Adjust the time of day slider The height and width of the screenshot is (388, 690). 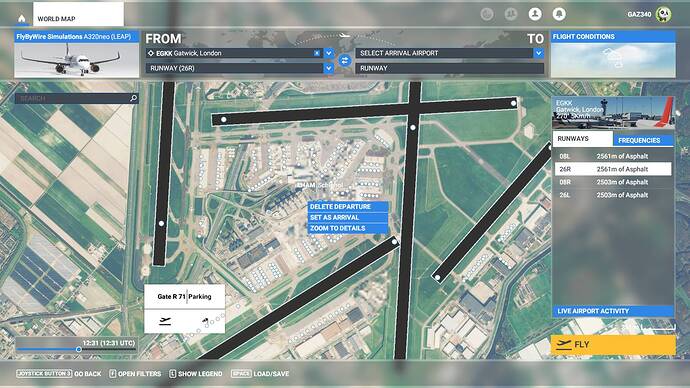tap(79, 349)
